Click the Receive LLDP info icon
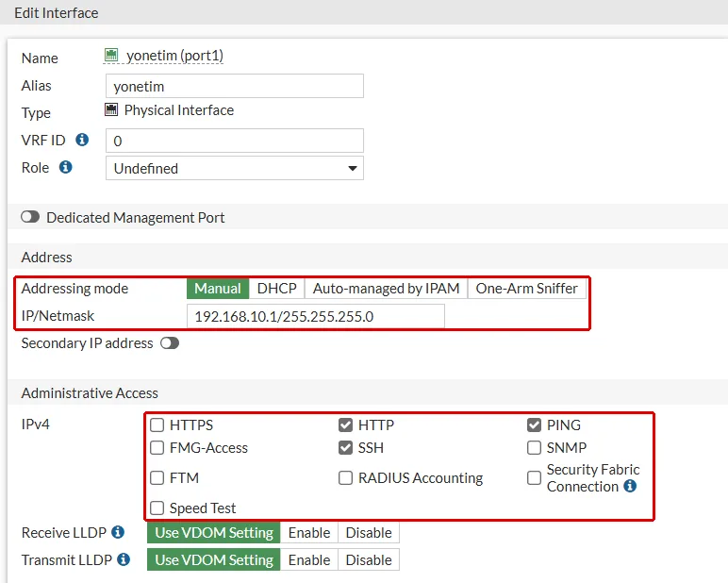The height and width of the screenshot is (583, 728). pyautogui.click(x=118, y=532)
